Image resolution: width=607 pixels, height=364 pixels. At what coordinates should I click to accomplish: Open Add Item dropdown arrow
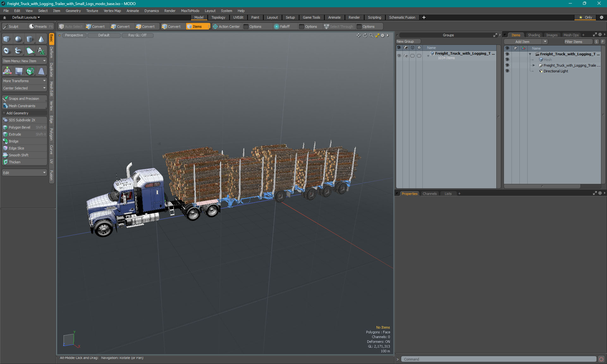545,42
